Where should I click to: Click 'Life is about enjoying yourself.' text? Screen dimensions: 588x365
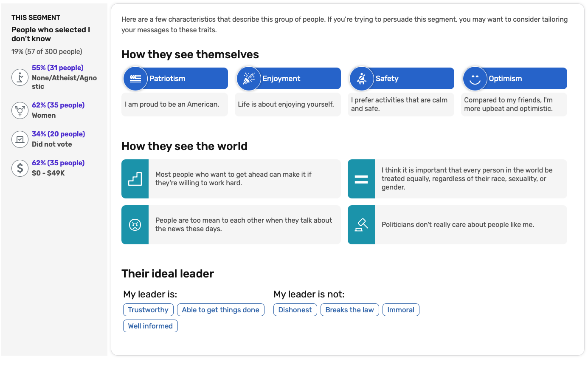pos(286,104)
